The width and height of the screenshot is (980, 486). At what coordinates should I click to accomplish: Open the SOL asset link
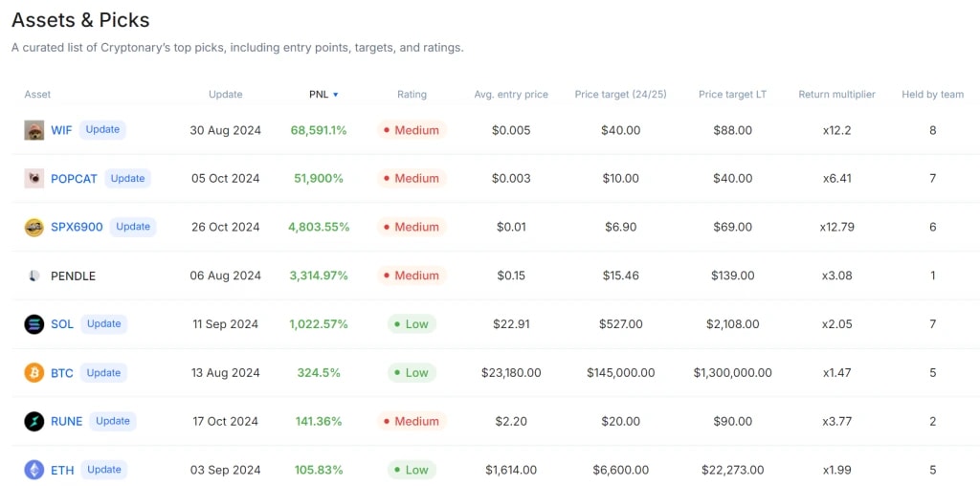pyautogui.click(x=62, y=324)
